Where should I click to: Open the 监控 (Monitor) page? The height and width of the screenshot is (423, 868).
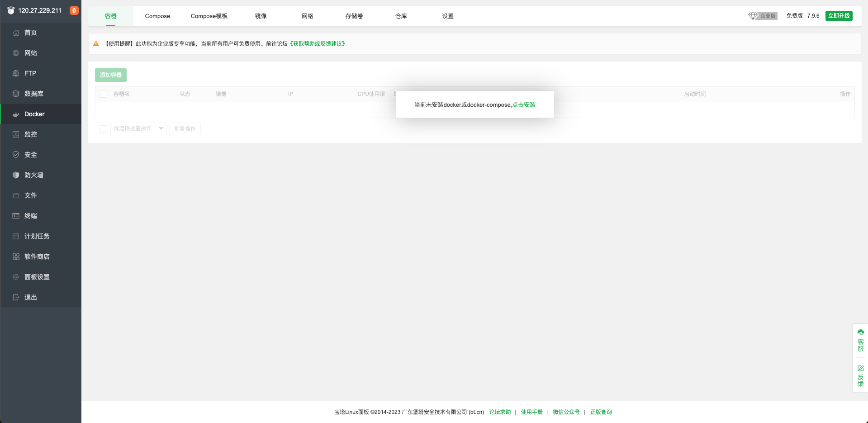(x=30, y=134)
